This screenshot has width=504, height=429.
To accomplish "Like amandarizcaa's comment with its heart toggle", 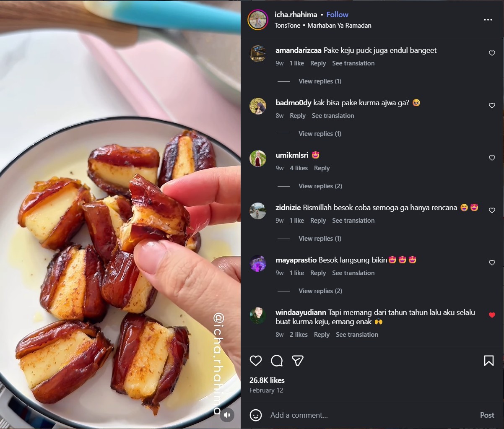I will tap(492, 53).
